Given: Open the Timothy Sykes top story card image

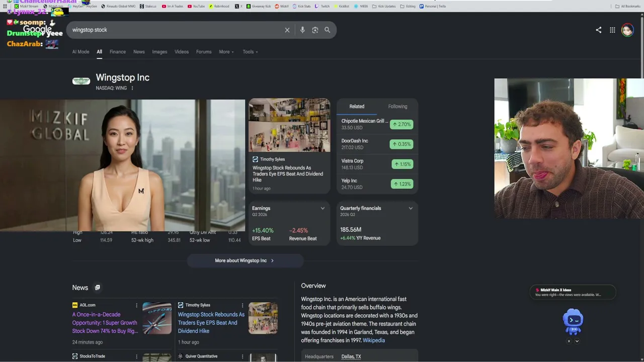Looking at the screenshot, I should pyautogui.click(x=289, y=125).
